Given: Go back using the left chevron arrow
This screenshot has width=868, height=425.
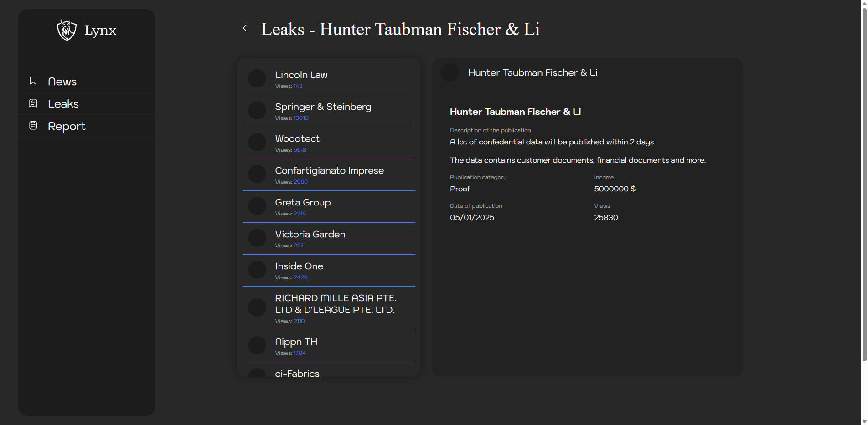Looking at the screenshot, I should point(245,28).
